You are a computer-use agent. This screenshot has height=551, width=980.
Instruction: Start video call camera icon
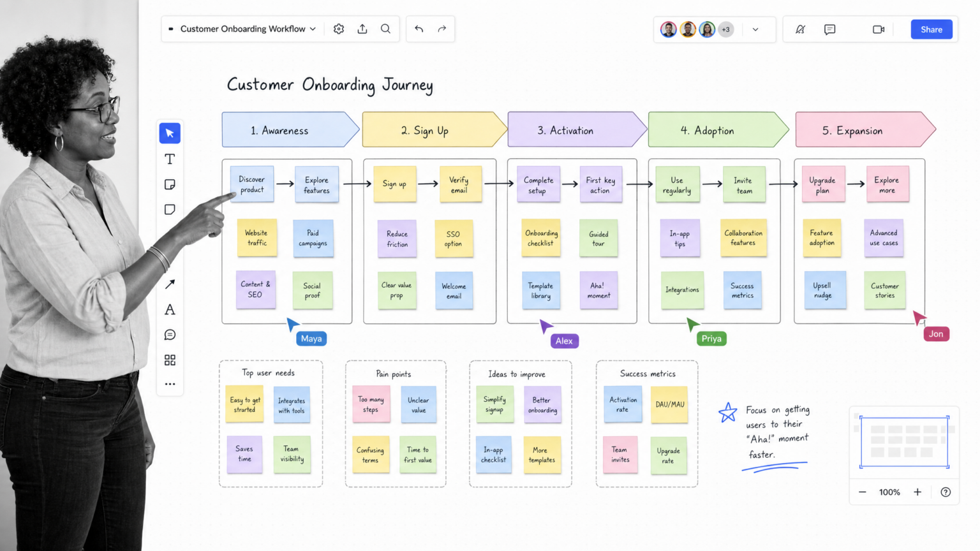click(879, 29)
